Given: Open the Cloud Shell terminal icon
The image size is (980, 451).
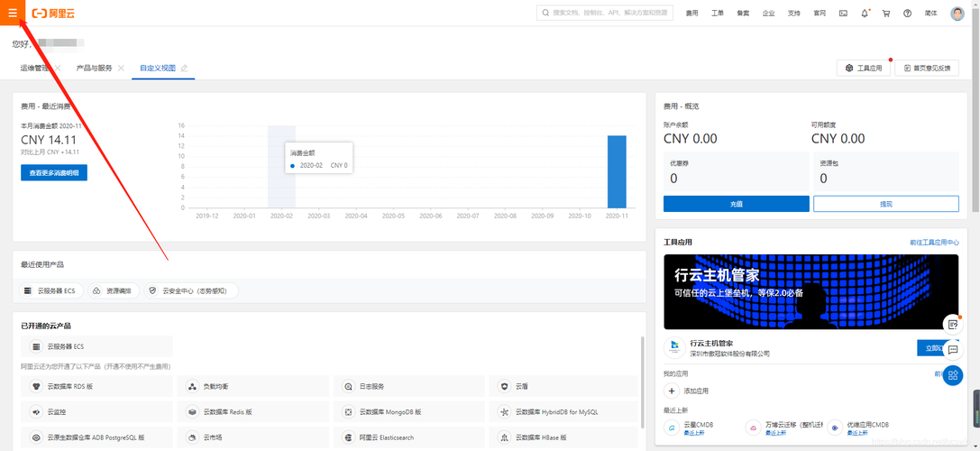Looking at the screenshot, I should coord(843,14).
